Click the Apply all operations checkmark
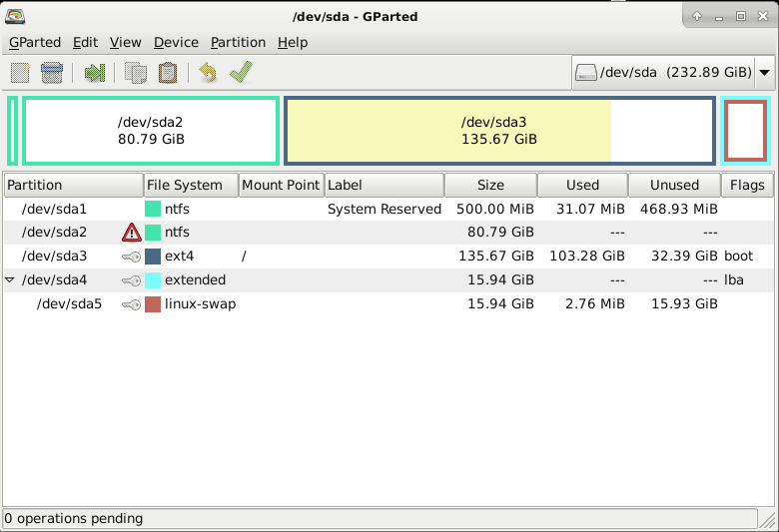The image size is (779, 532). (242, 73)
